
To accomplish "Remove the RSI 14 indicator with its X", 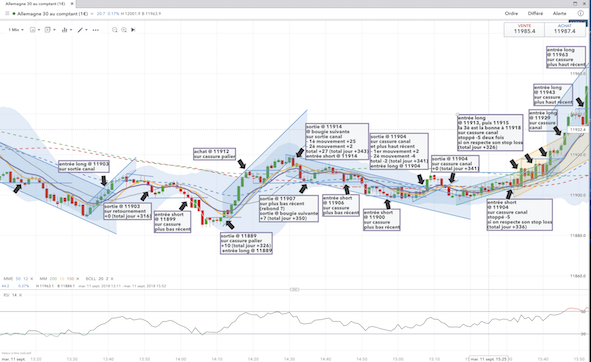I will (x=20, y=295).
